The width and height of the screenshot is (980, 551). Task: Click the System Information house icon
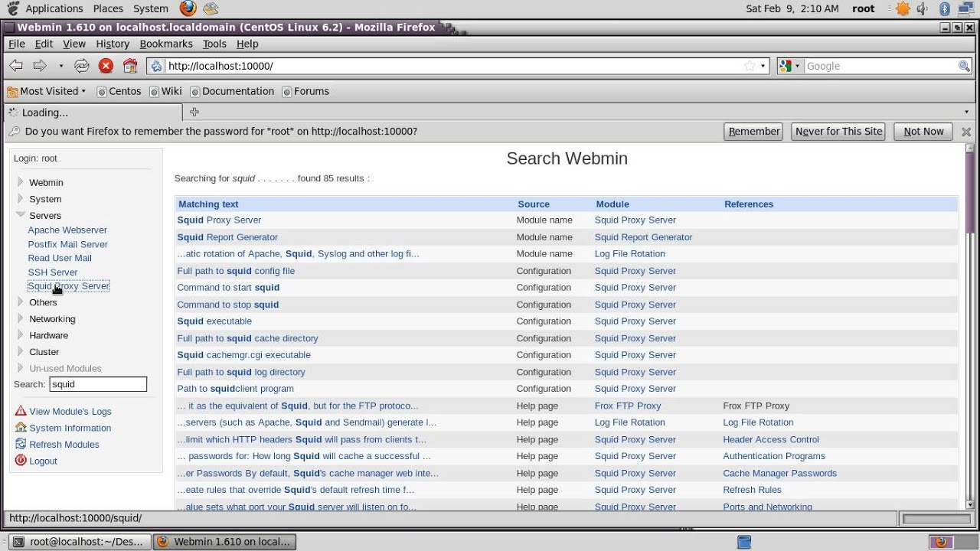(21, 428)
